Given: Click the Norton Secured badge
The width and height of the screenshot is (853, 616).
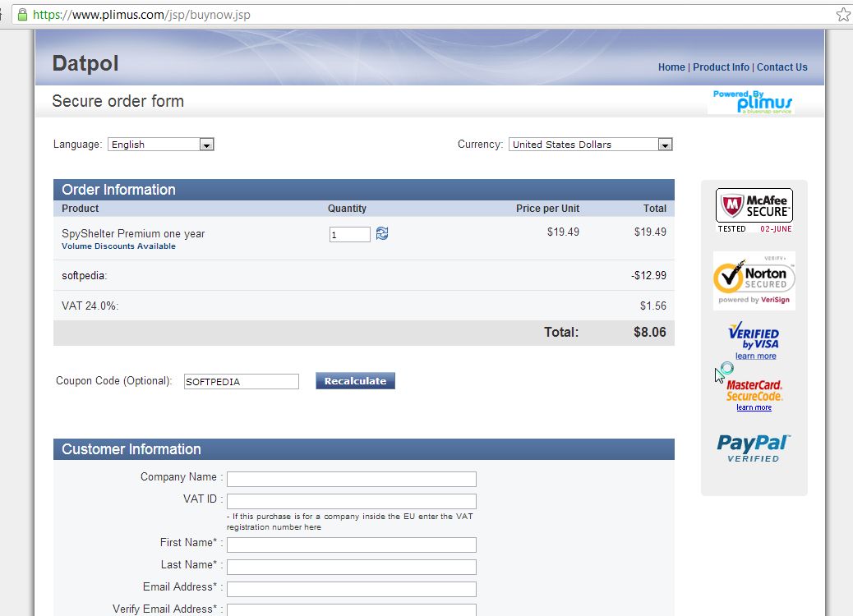Looking at the screenshot, I should click(754, 281).
